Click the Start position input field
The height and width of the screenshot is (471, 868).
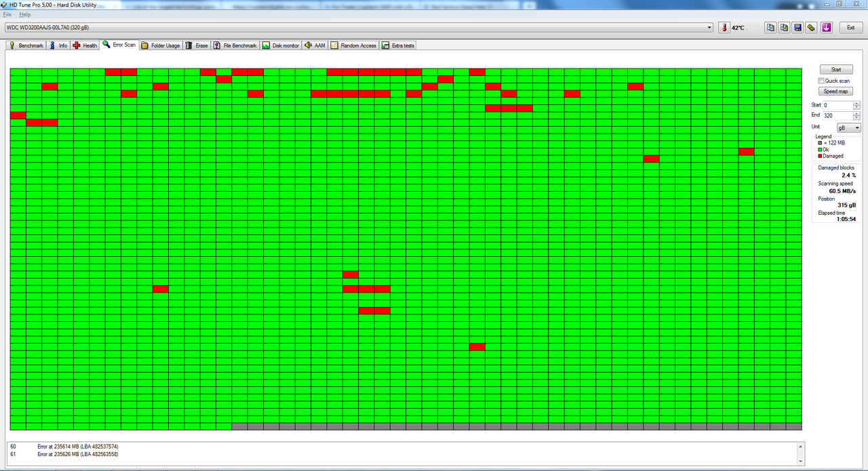tap(837, 105)
